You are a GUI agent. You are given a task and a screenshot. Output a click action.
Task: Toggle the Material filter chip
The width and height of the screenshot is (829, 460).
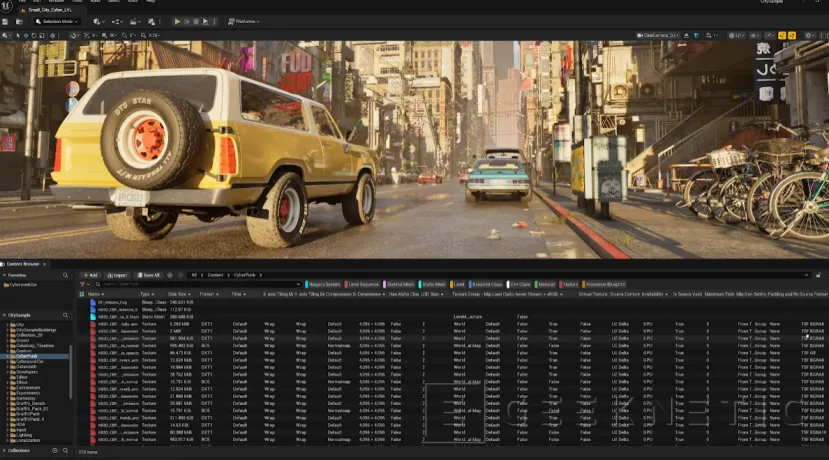[x=545, y=284]
